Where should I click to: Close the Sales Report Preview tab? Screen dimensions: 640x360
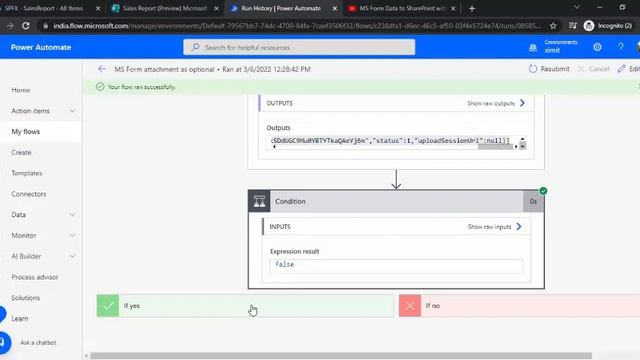[216, 8]
